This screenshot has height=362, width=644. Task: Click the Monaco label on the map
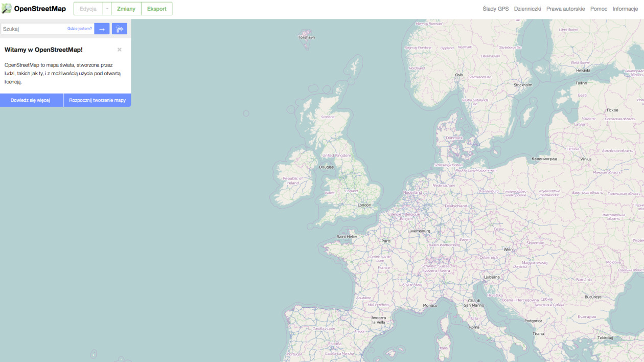(x=430, y=305)
